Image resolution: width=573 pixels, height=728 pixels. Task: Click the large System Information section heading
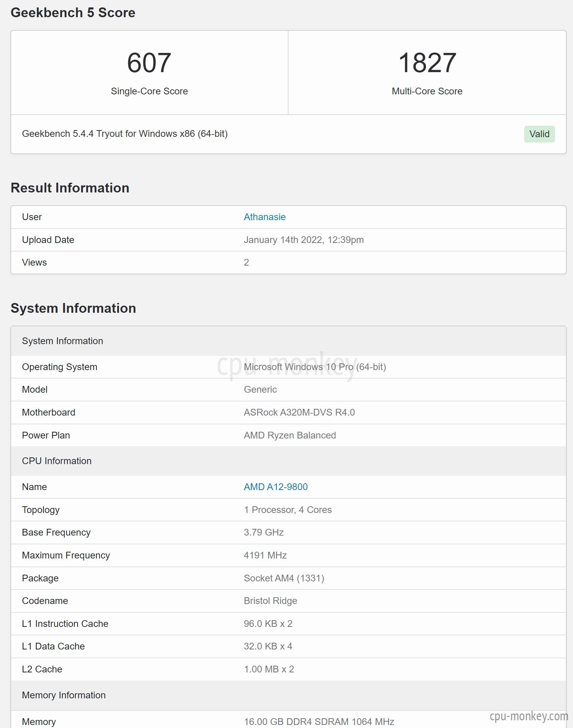pos(73,308)
